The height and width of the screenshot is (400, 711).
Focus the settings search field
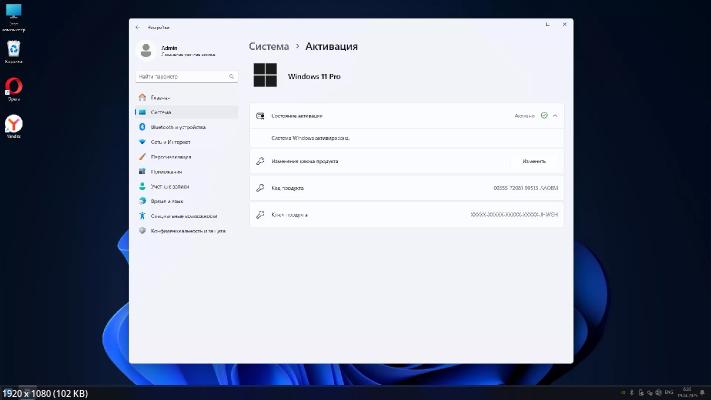(x=186, y=77)
